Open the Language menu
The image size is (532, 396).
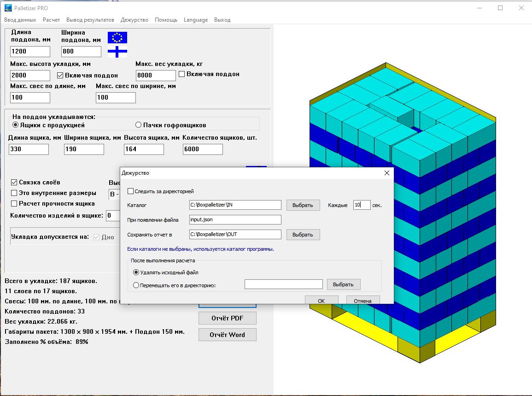(196, 20)
